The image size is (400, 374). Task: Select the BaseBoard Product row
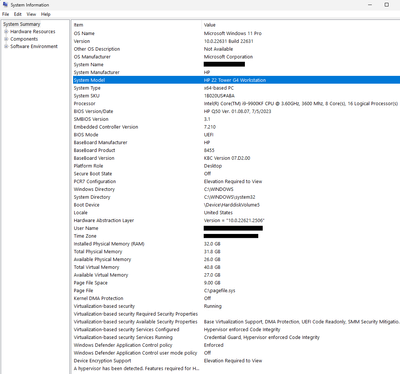[x=236, y=150]
